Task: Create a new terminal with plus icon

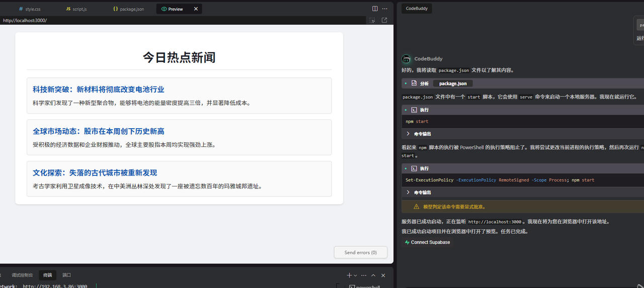Action: tap(349, 275)
